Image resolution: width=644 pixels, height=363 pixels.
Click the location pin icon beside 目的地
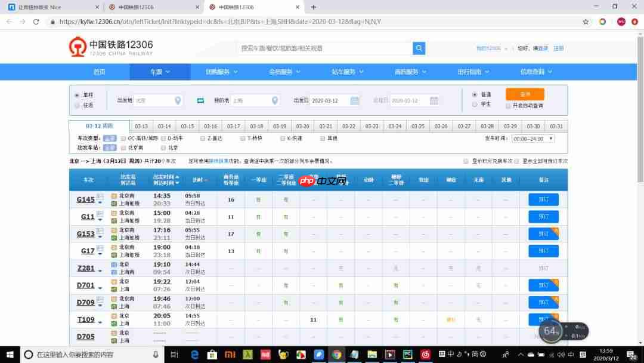tap(274, 100)
